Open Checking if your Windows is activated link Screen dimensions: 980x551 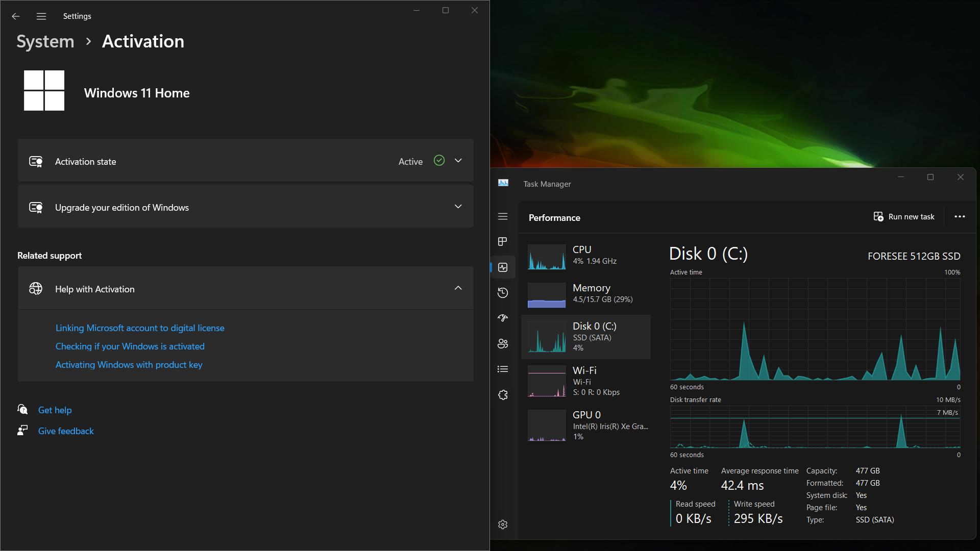(130, 346)
